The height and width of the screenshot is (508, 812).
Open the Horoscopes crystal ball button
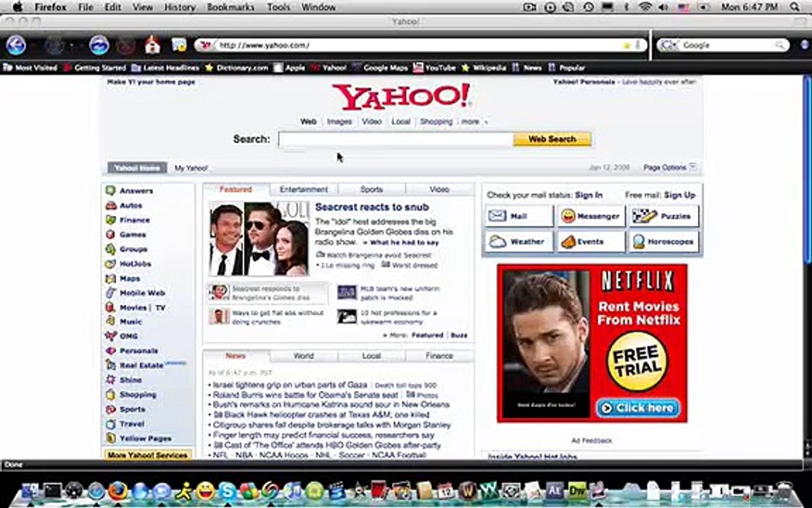[664, 241]
